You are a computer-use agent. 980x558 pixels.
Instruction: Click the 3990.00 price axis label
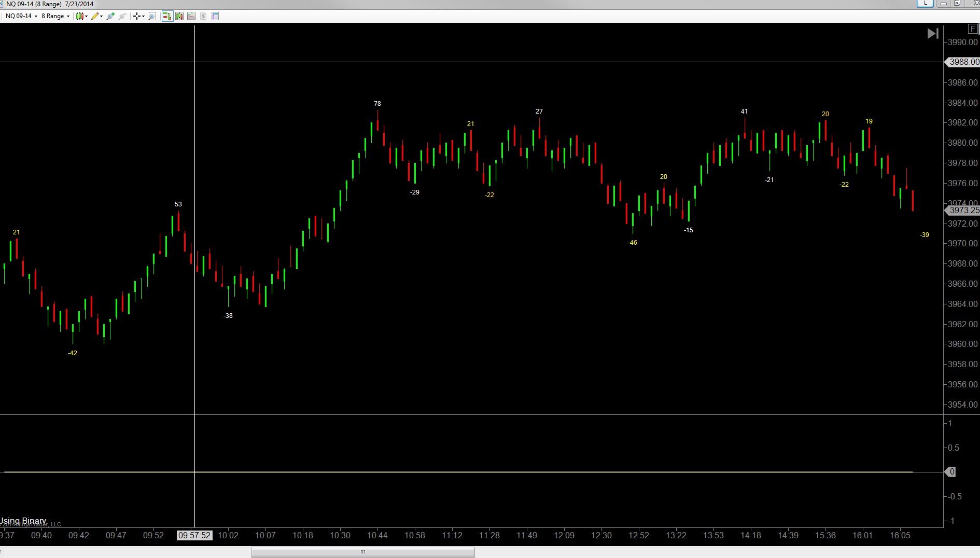pyautogui.click(x=963, y=42)
